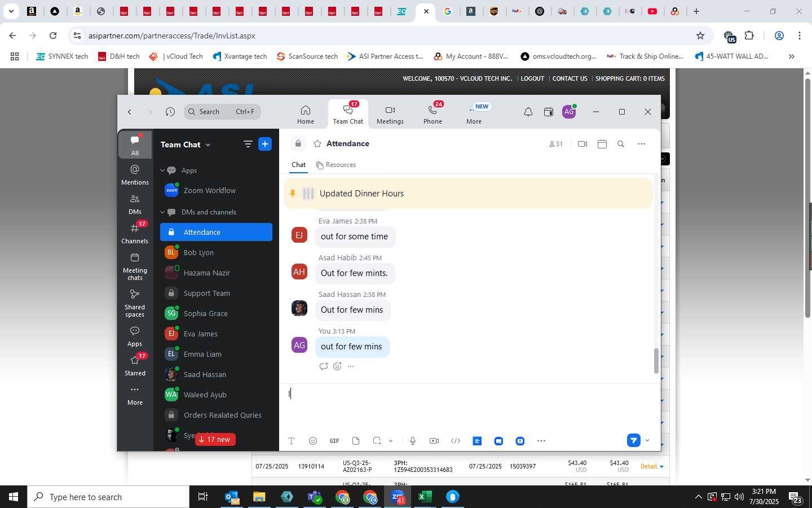The image size is (812, 508).
Task: Toggle text formatting in composer
Action: (x=292, y=441)
